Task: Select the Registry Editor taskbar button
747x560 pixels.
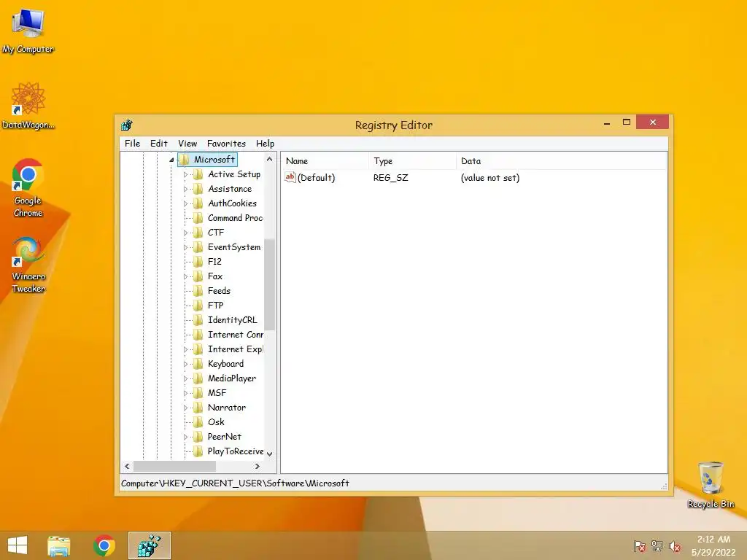Action: pyautogui.click(x=149, y=545)
